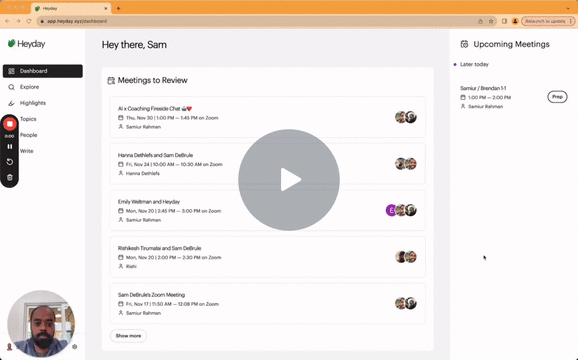This screenshot has width=578, height=360.
Task: Click Thu, Nov 30 1:00 PM meeting date line
Action: coord(172,118)
